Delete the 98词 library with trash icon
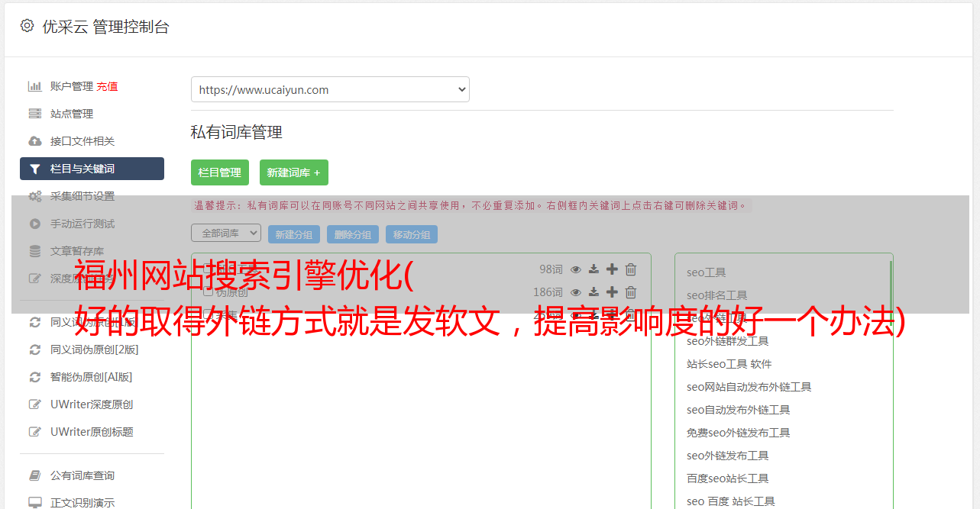980x509 pixels. (631, 269)
